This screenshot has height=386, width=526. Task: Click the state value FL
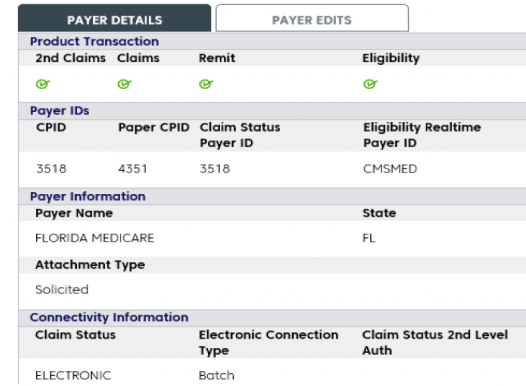pos(369,238)
